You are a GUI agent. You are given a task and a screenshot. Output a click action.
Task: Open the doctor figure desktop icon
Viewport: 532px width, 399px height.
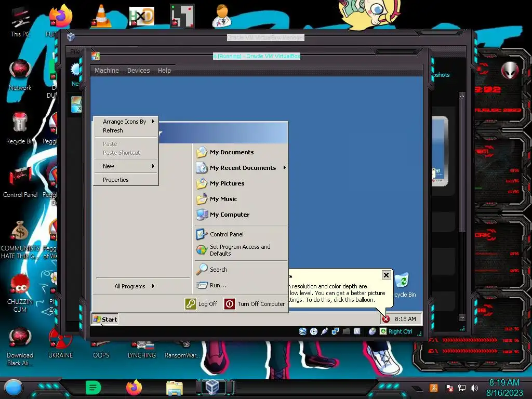pos(222,16)
